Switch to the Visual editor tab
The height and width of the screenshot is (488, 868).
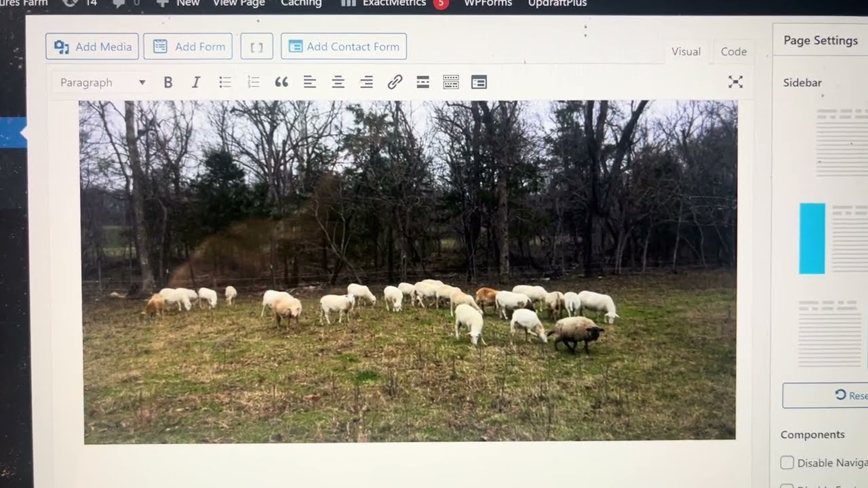coord(686,52)
